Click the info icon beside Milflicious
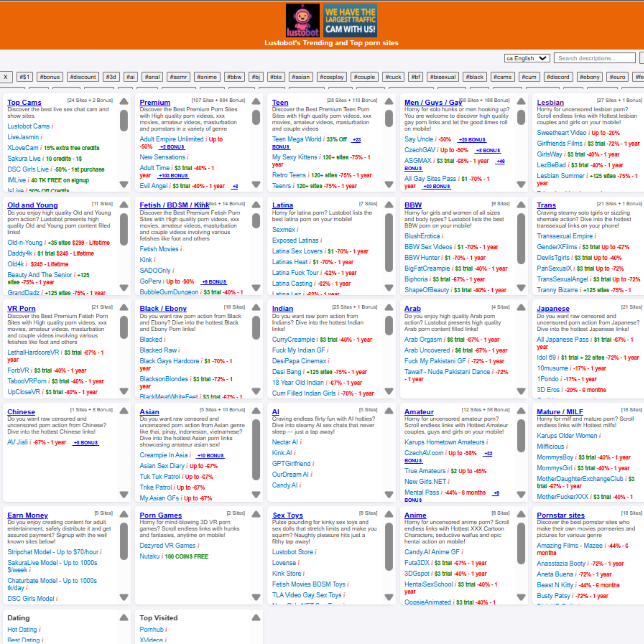This screenshot has width=644, height=644. [x=567, y=446]
